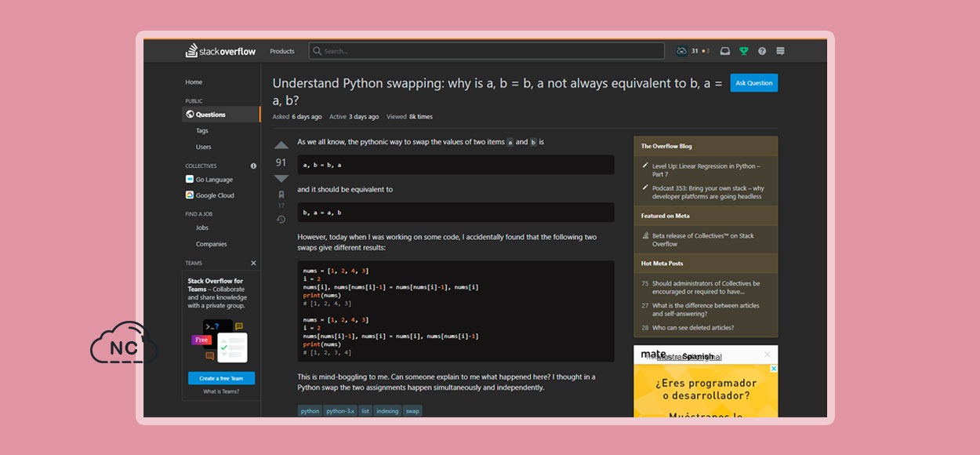The image size is (980, 455).
Task: Open Google Cloud collective link
Action: (x=215, y=195)
